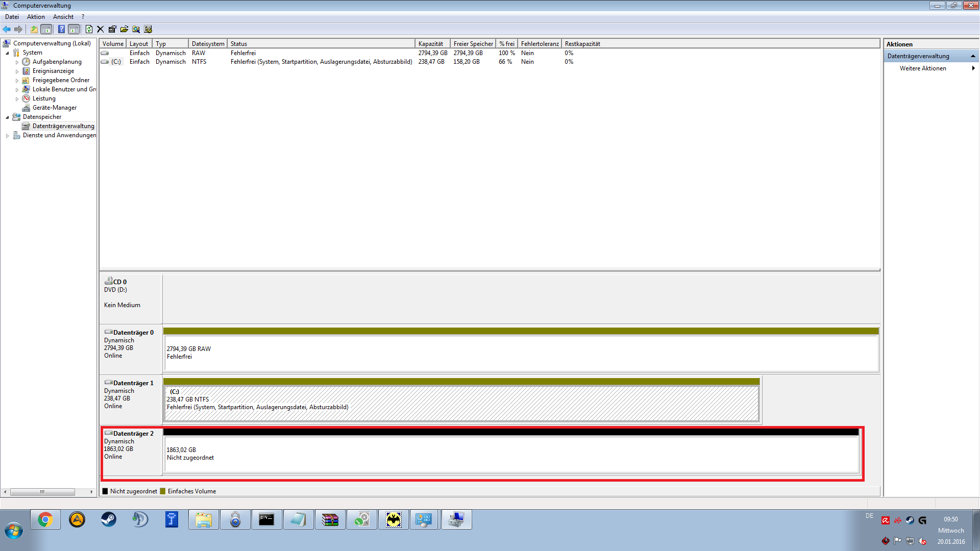The image size is (980, 551).
Task: Click the Properties toolbar icon
Action: pos(112,29)
